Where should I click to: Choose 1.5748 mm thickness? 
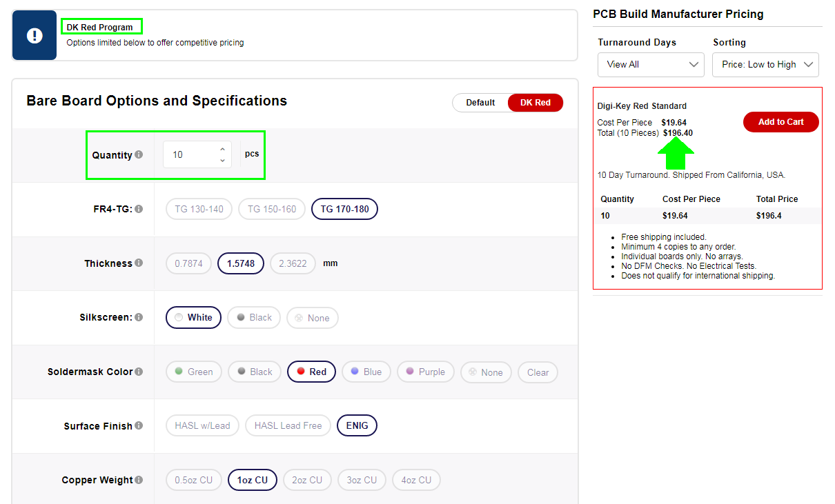tap(241, 263)
